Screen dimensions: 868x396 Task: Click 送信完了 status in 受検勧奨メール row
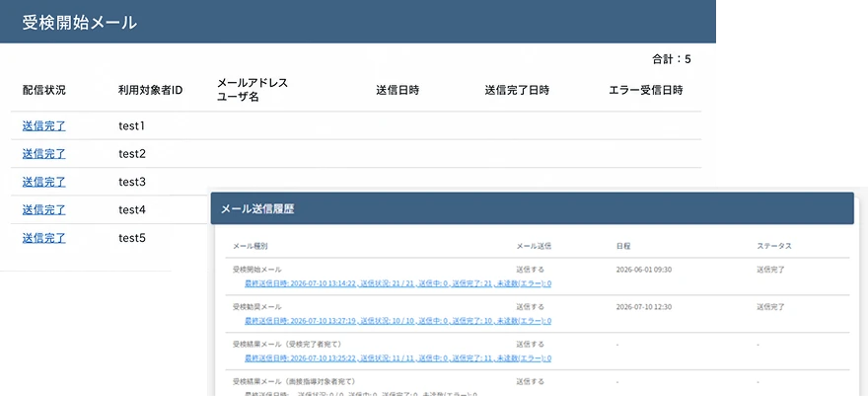(770, 307)
